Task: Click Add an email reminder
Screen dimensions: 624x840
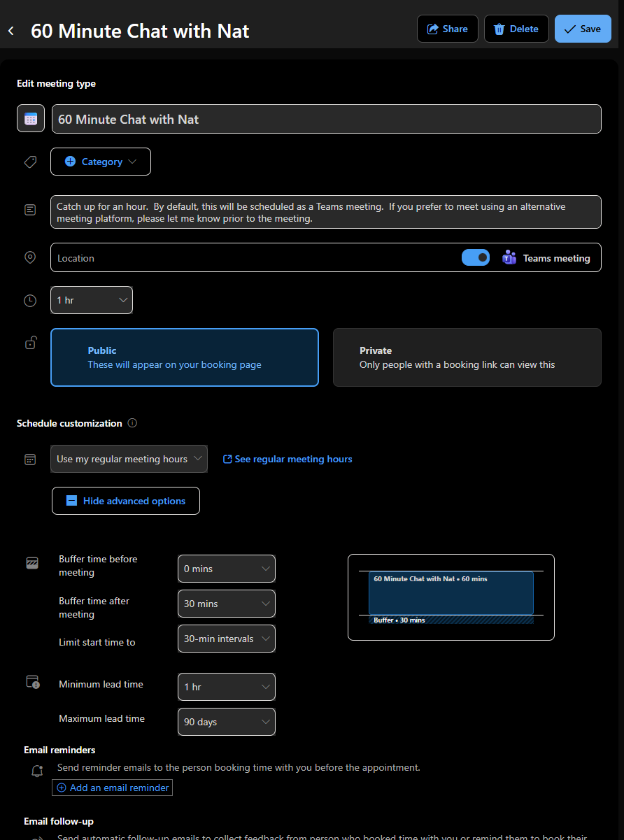Action: click(113, 788)
